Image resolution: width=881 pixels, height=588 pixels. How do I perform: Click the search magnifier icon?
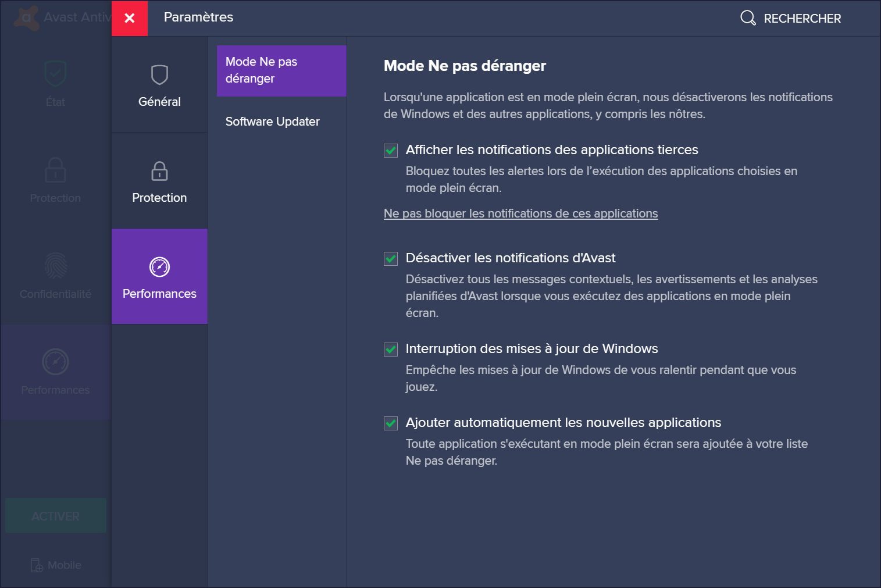(x=748, y=18)
